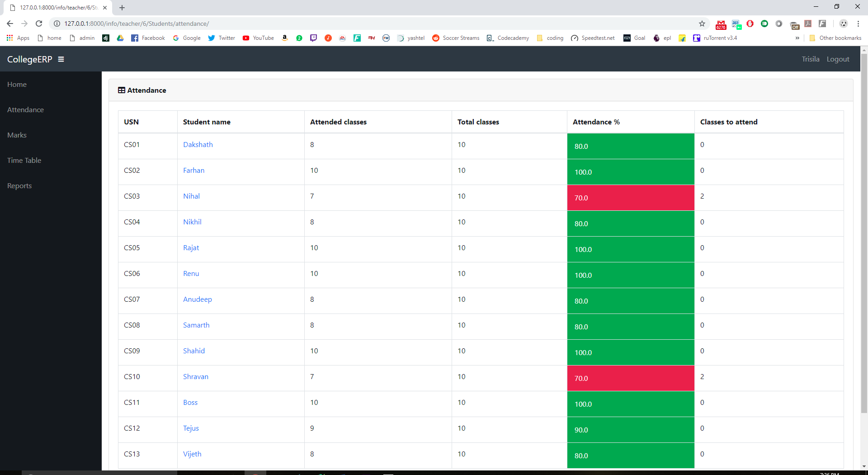868x475 pixels.
Task: Expand hidden bookmarks with the double chevron
Action: pyautogui.click(x=797, y=38)
